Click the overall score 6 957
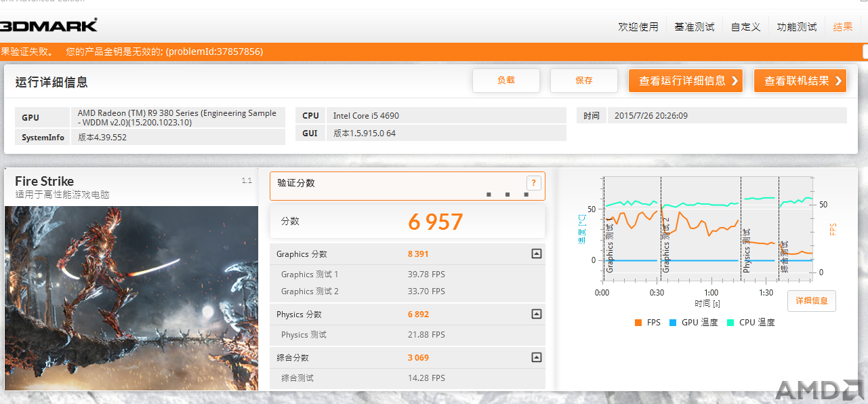 pyautogui.click(x=436, y=222)
